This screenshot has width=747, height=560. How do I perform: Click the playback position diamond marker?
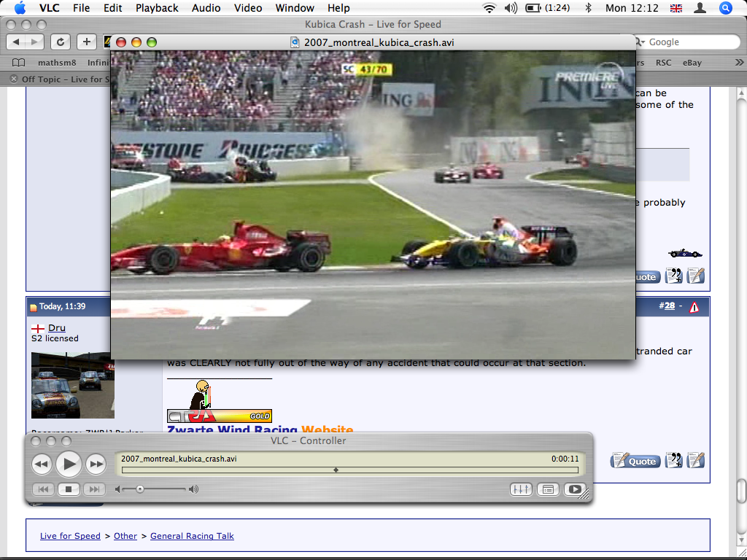click(336, 470)
